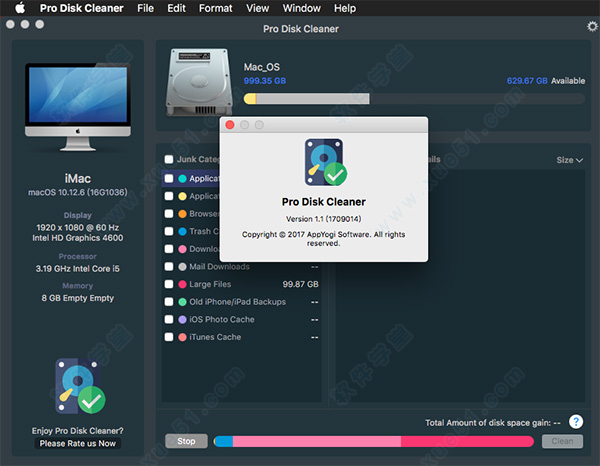Screen dimensions: 600x466
Task: Open the Window menu
Action: (302, 8)
